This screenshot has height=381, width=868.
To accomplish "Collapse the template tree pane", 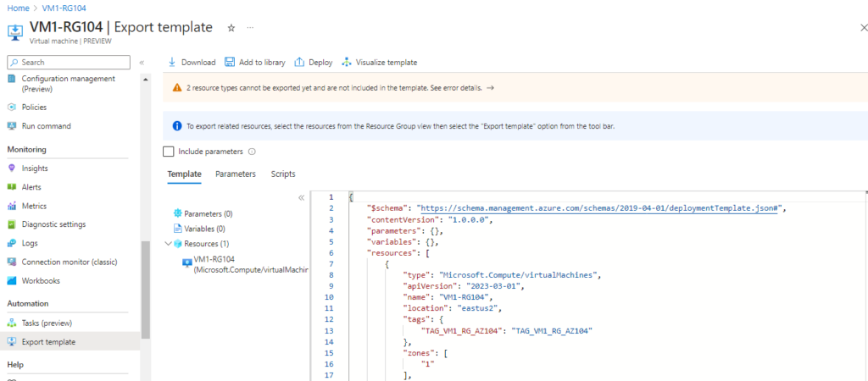I will (x=301, y=197).
